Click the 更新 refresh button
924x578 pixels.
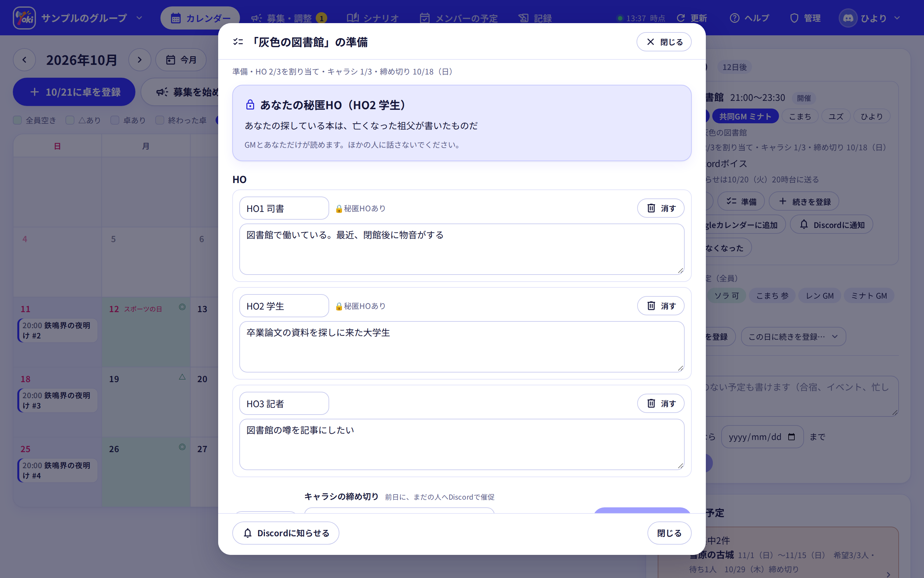point(691,18)
